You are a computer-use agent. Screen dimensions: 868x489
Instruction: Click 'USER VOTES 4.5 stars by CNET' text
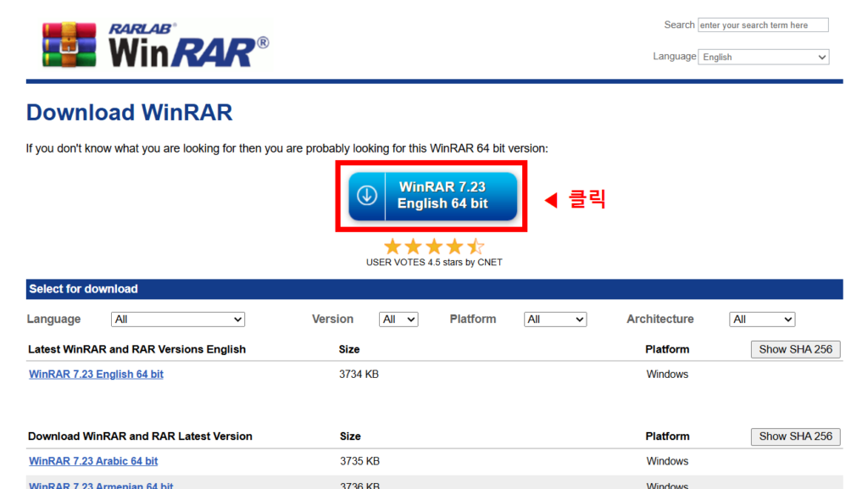pos(434,262)
